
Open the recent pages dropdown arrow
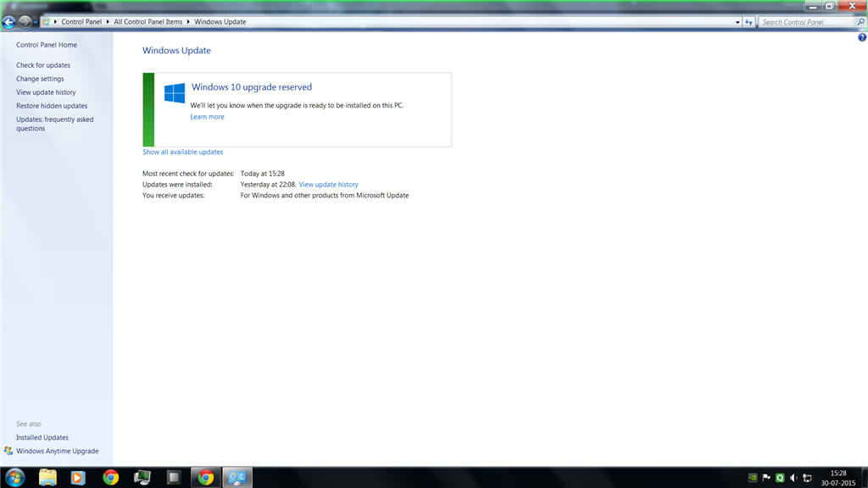(36, 22)
